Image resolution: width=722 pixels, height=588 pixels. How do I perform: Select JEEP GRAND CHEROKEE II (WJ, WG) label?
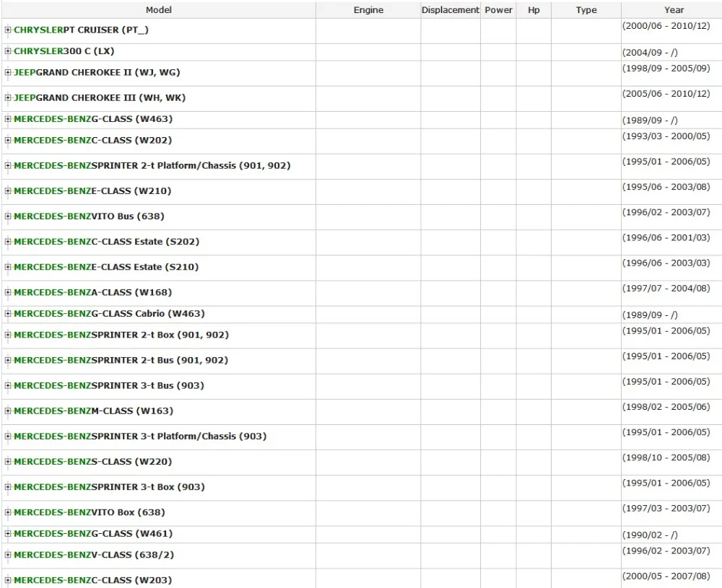point(97,72)
